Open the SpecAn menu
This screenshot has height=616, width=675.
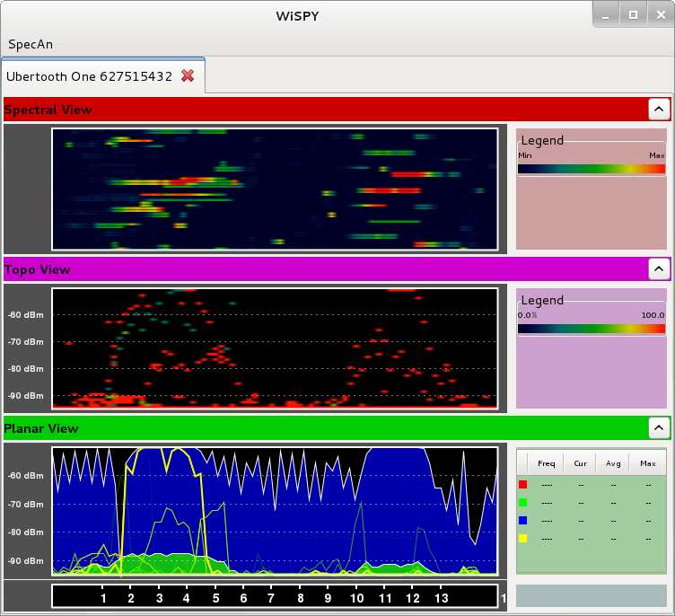31,44
